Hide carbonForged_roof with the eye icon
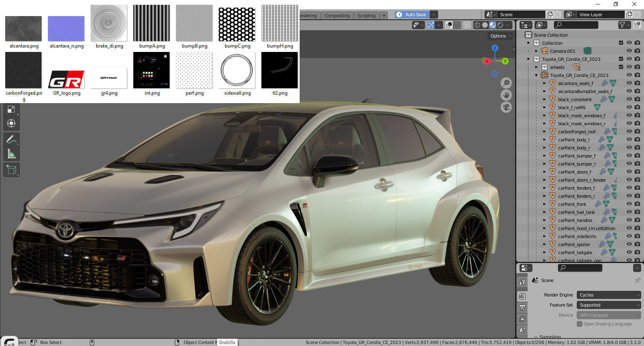 click(629, 131)
